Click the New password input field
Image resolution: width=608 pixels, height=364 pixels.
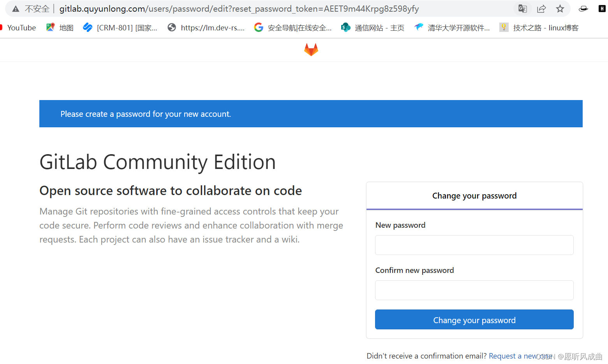point(474,245)
